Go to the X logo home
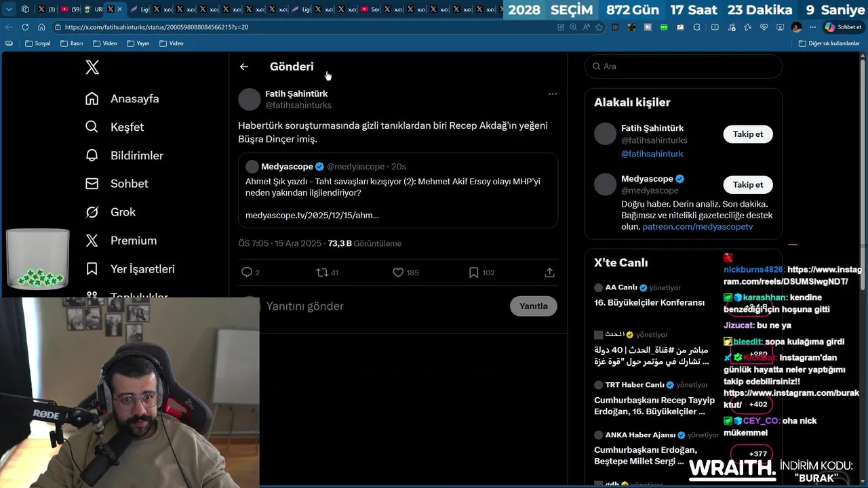Viewport: 868px width, 488px height. pos(92,67)
